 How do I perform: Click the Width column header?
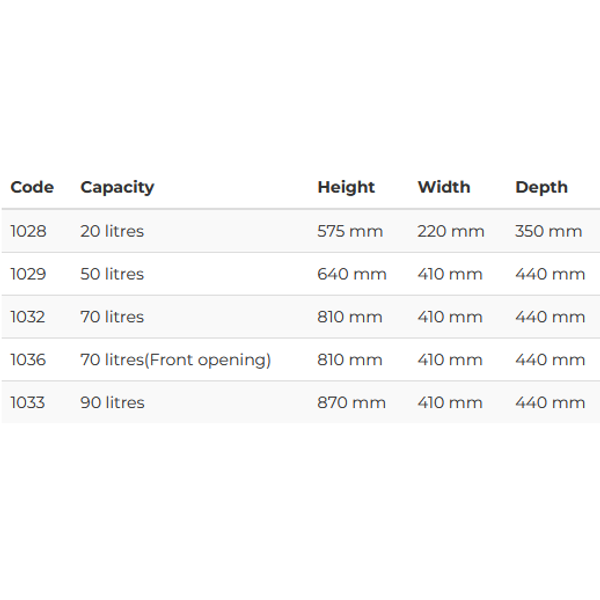pos(444,187)
